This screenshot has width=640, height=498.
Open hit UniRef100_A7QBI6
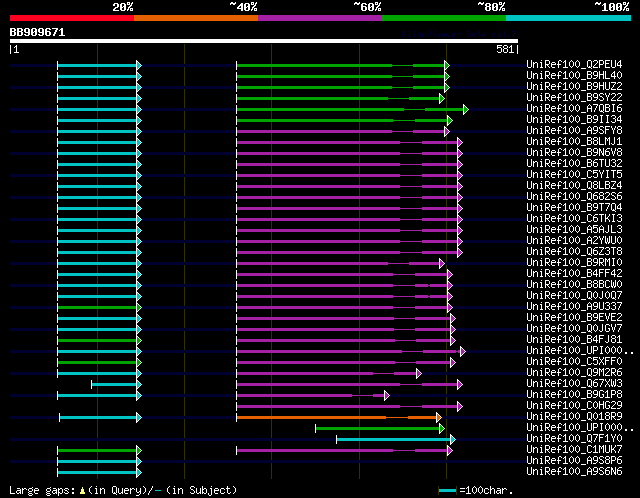pos(574,108)
